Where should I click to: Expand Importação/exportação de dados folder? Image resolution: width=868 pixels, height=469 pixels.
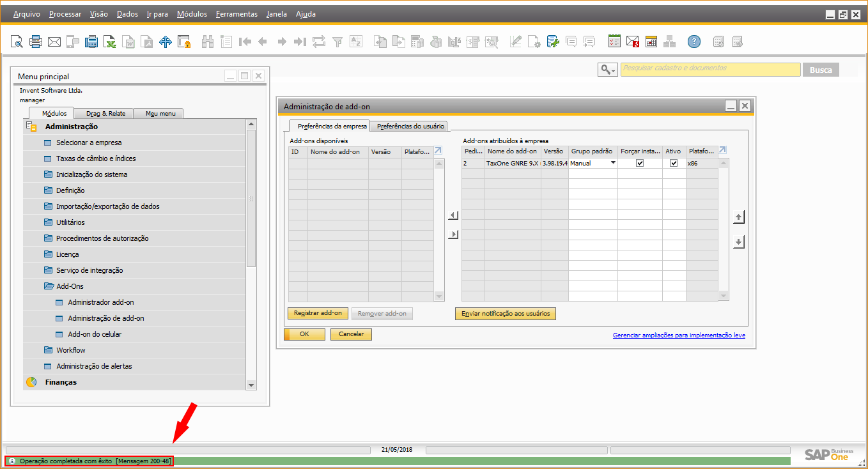(x=49, y=206)
